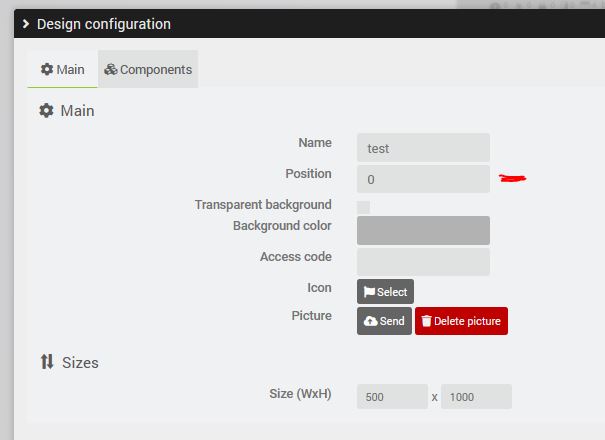
Task: Focus the Name field containing test
Action: pyautogui.click(x=423, y=148)
